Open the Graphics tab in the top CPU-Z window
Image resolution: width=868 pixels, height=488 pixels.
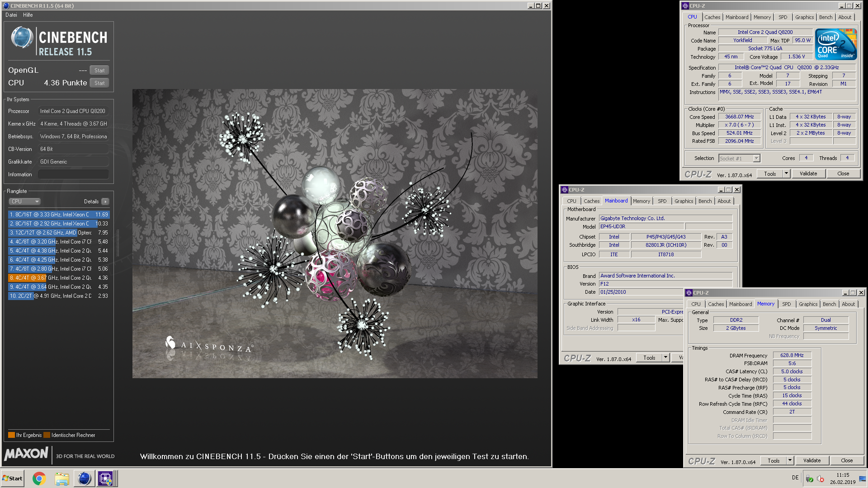pos(804,17)
